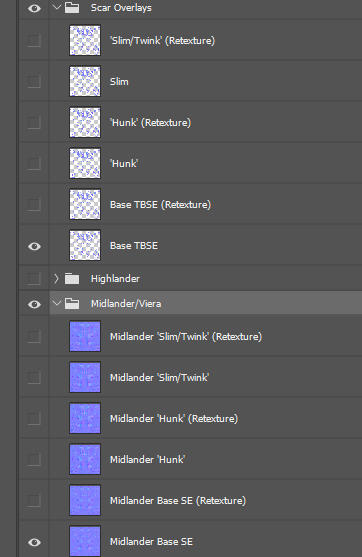Click the Base TBSE (Retexture) thumbnail
The image size is (362, 557).
[85, 204]
